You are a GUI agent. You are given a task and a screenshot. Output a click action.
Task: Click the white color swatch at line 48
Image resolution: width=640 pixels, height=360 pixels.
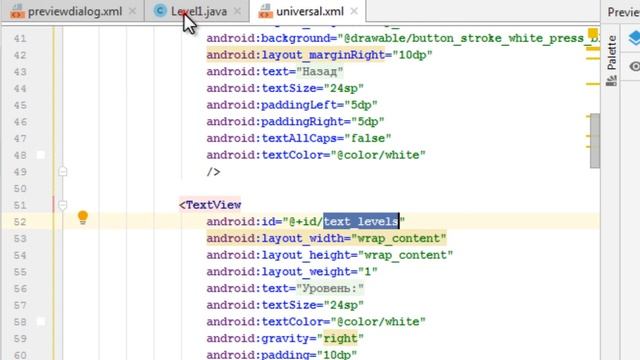pos(40,155)
